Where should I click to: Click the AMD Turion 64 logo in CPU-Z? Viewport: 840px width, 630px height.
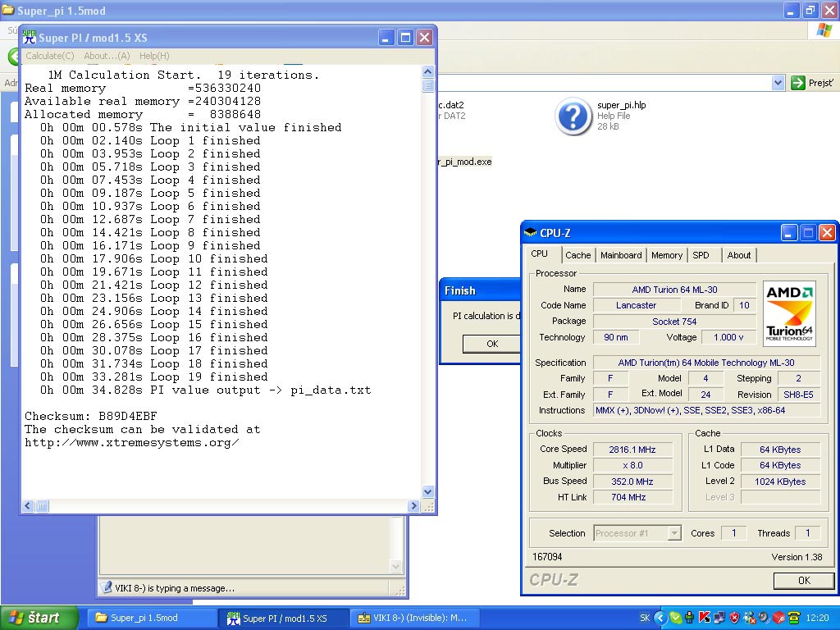pos(789,313)
